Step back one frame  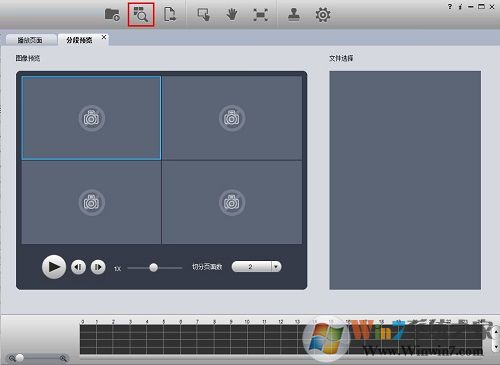tap(78, 267)
